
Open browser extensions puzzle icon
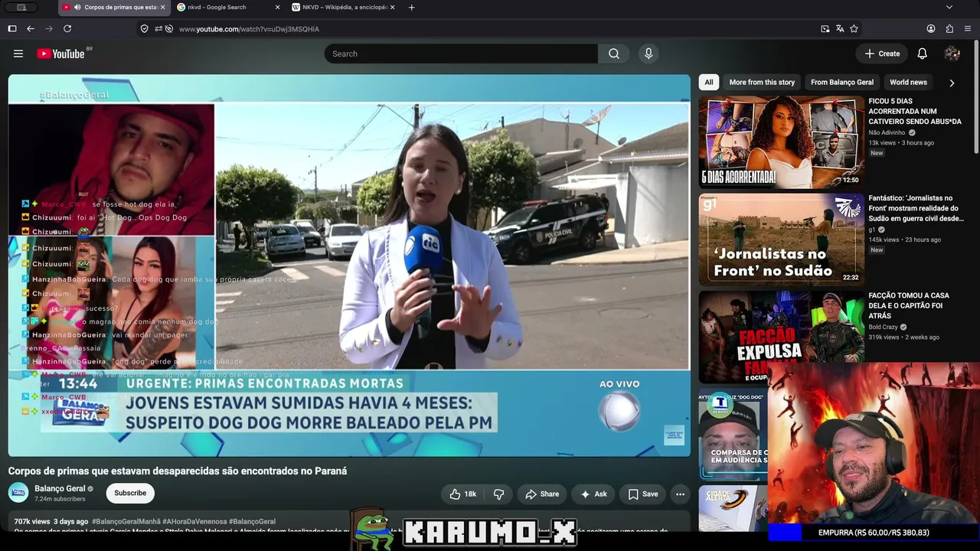(x=949, y=29)
